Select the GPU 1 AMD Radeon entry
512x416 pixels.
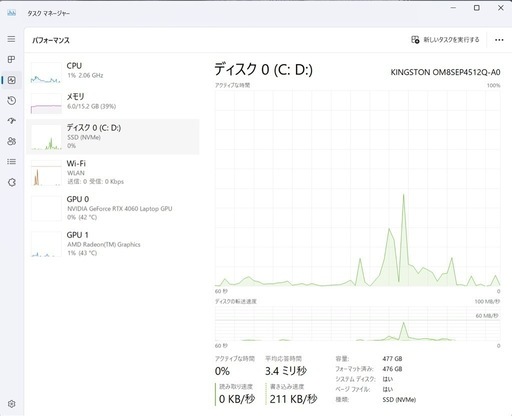[113, 244]
